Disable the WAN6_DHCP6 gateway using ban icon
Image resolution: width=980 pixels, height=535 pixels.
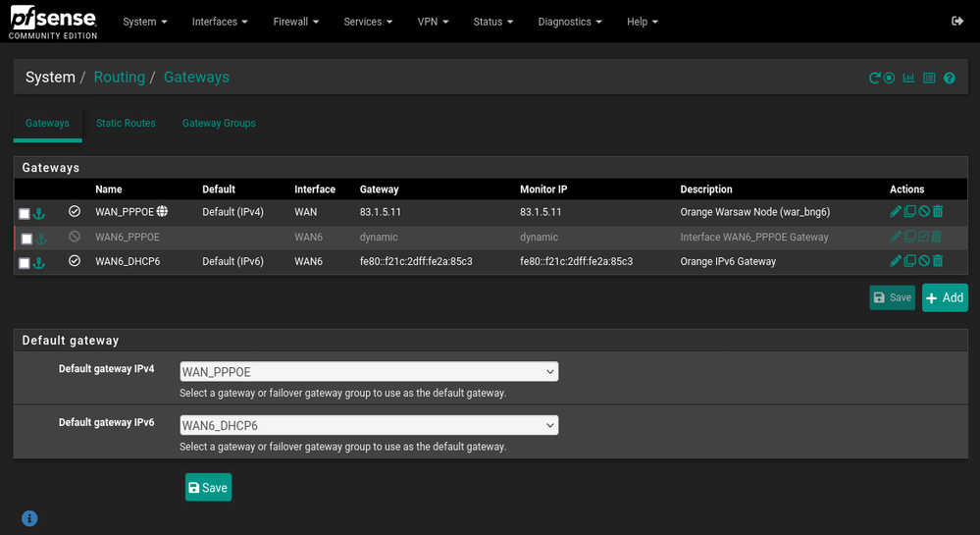pos(923,261)
